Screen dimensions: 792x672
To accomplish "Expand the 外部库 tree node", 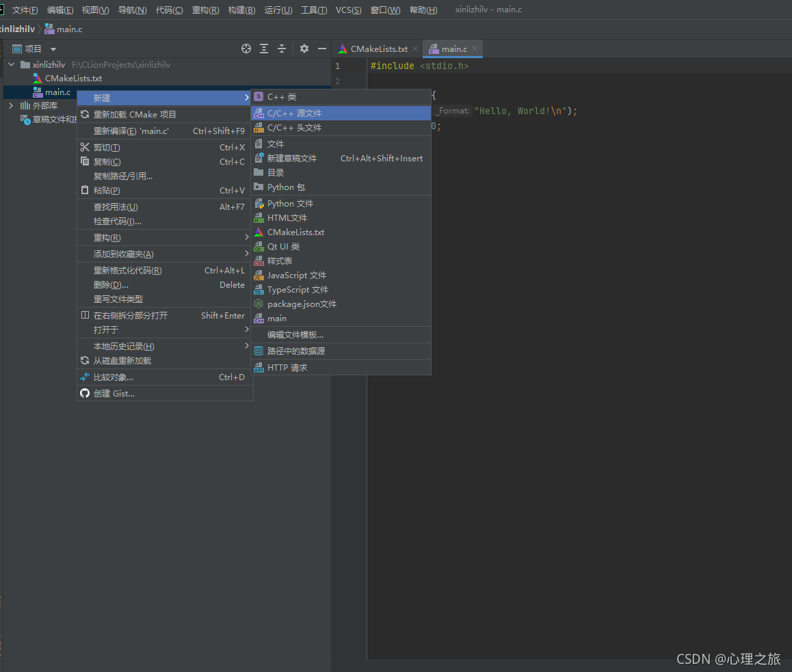I will (x=11, y=105).
